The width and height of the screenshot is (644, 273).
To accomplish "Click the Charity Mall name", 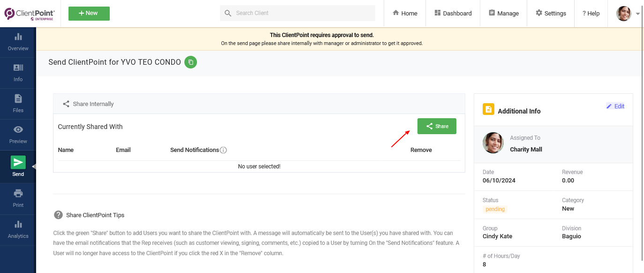I will tap(526, 150).
